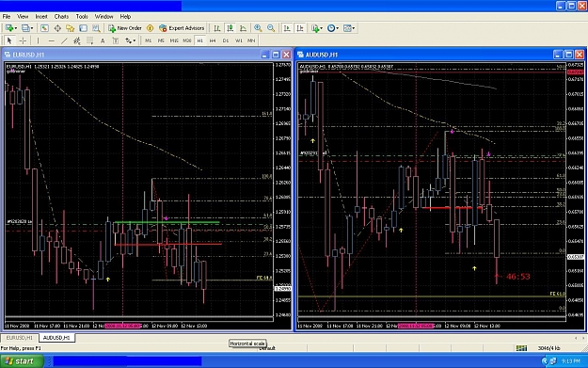Viewport: 588px width, 368px height.
Task: Toggle the Market Watch panel
Action: pyautogui.click(x=44, y=28)
